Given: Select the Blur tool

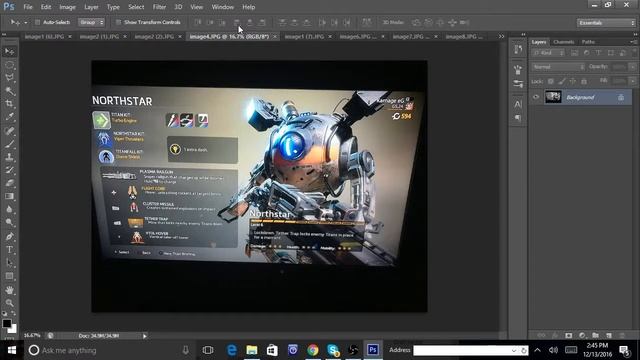Looking at the screenshot, I should pyautogui.click(x=9, y=209).
